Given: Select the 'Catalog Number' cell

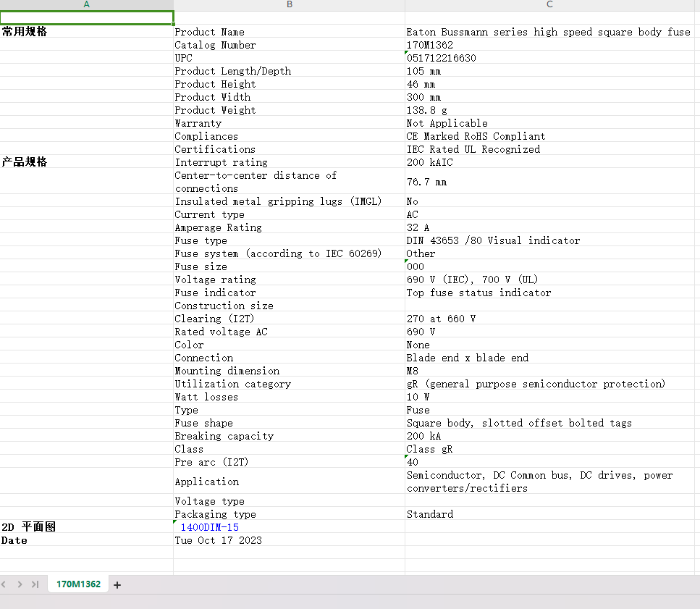Looking at the screenshot, I should pyautogui.click(x=290, y=45).
